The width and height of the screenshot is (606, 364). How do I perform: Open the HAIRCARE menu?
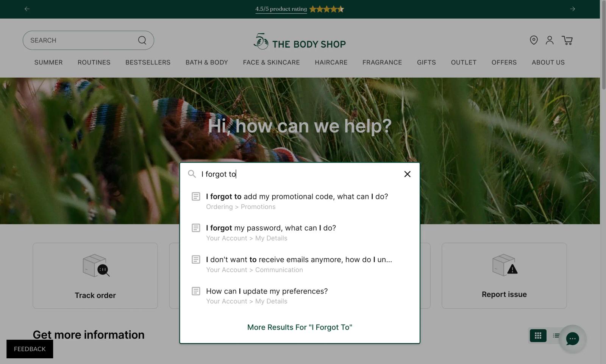pos(331,62)
